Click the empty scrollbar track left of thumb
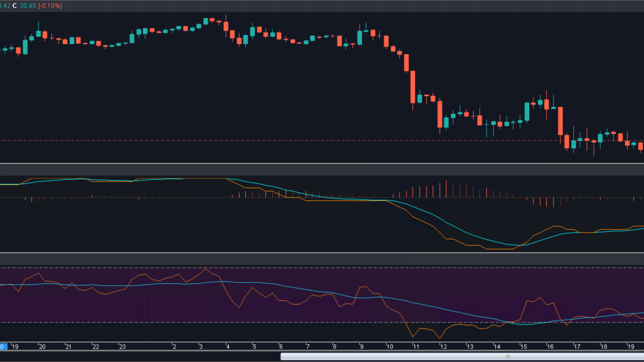 pyautogui.click(x=141, y=356)
